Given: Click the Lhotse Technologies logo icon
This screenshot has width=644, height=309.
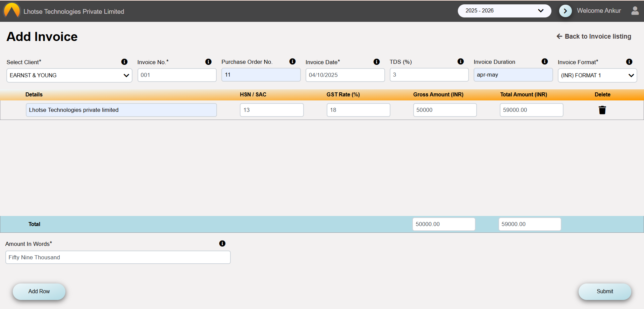Looking at the screenshot, I should point(12,10).
